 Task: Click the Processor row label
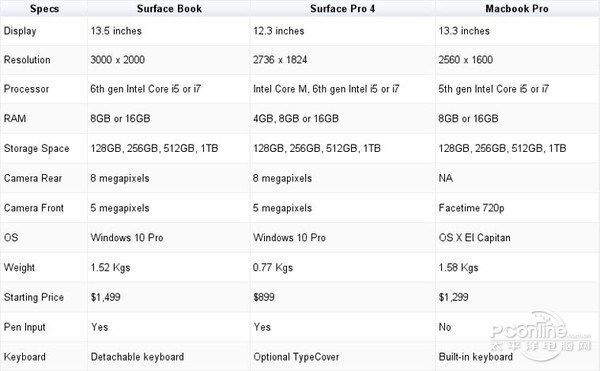click(26, 89)
